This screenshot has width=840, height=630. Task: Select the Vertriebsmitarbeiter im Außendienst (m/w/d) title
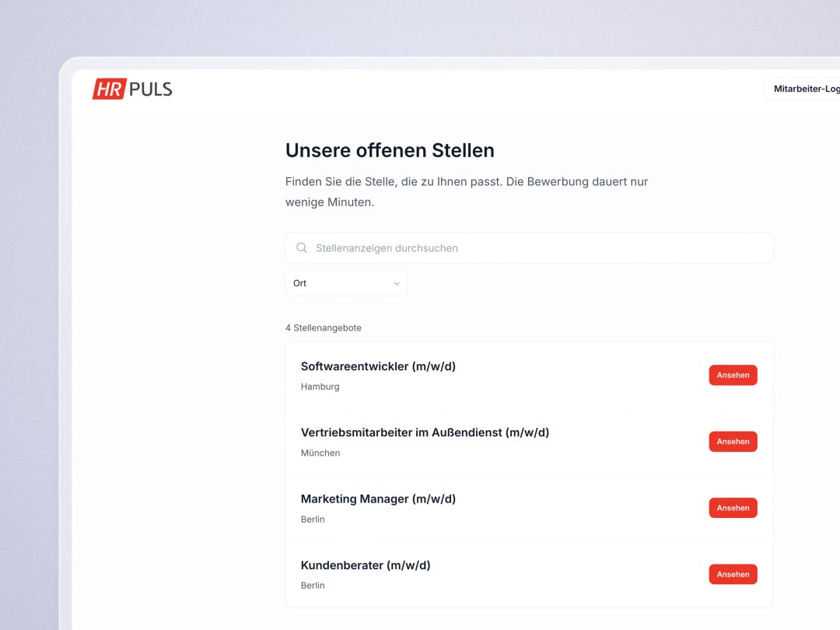(425, 433)
